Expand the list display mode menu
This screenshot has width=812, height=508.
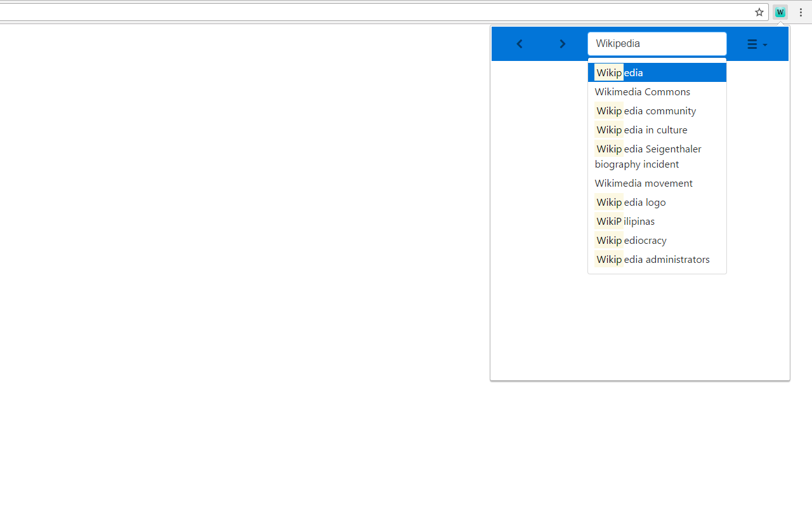coord(756,43)
